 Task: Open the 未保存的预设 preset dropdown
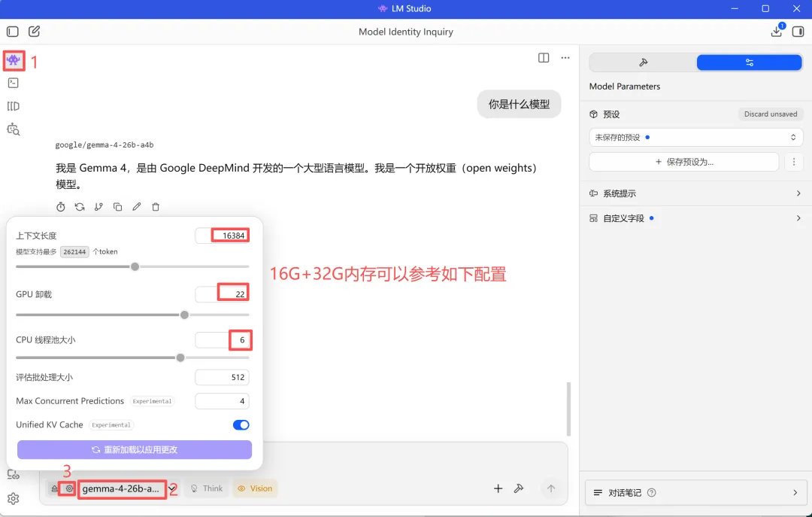tap(695, 138)
